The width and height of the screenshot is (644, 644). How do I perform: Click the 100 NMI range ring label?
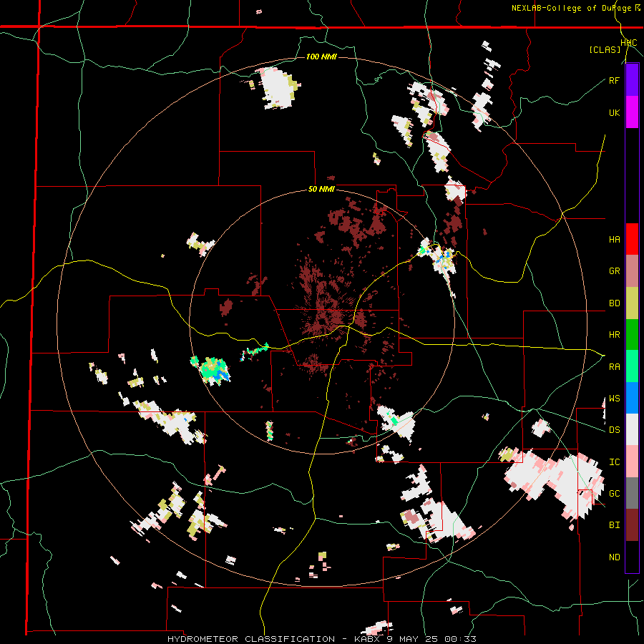coord(321,57)
